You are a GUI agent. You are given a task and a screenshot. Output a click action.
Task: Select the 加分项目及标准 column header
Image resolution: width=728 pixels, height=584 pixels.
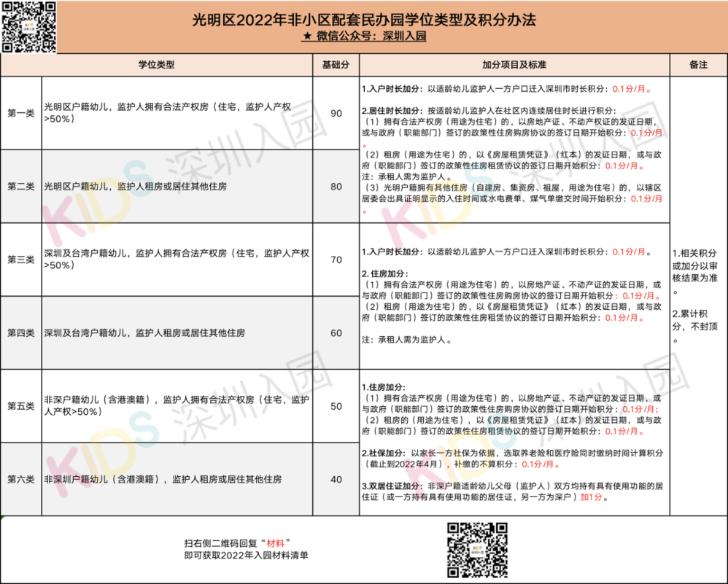(514, 65)
